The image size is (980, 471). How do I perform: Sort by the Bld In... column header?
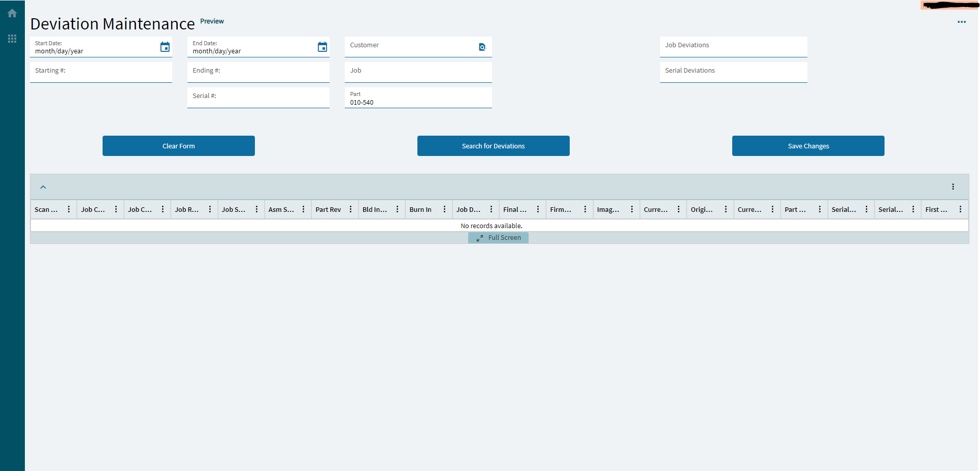coord(375,209)
